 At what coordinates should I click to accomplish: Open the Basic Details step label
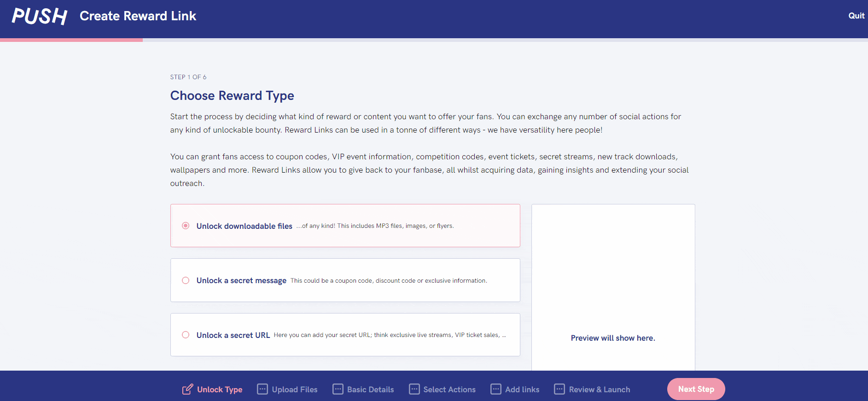tap(370, 389)
